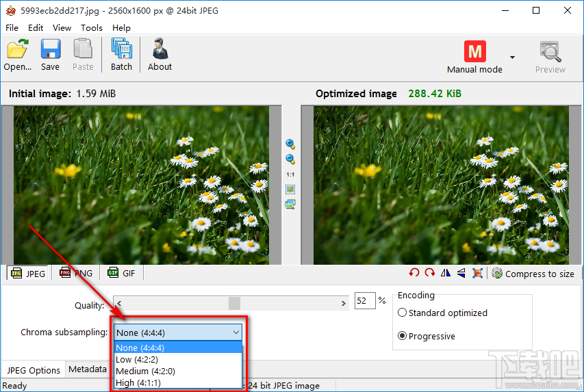Click the Quality percent input field
This screenshot has width=584, height=392.
point(365,301)
